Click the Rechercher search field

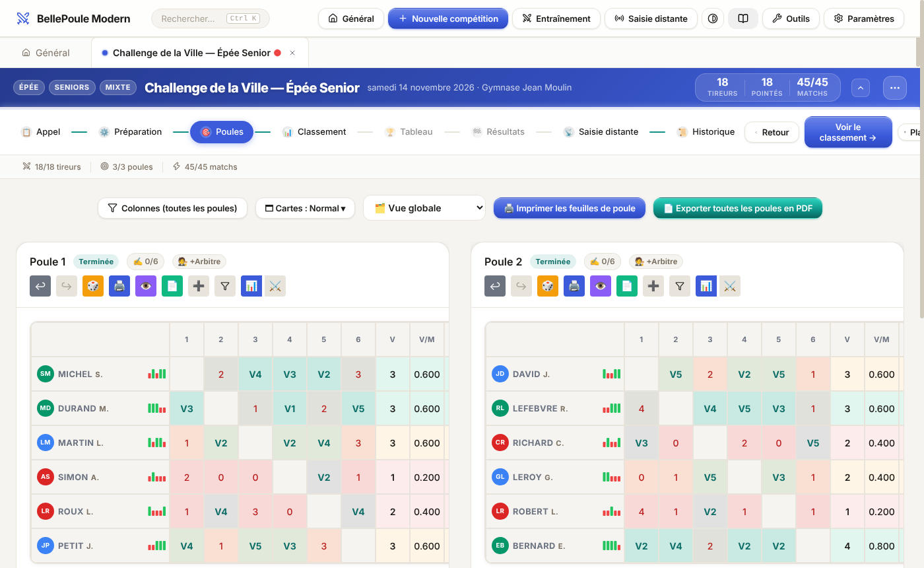[211, 18]
